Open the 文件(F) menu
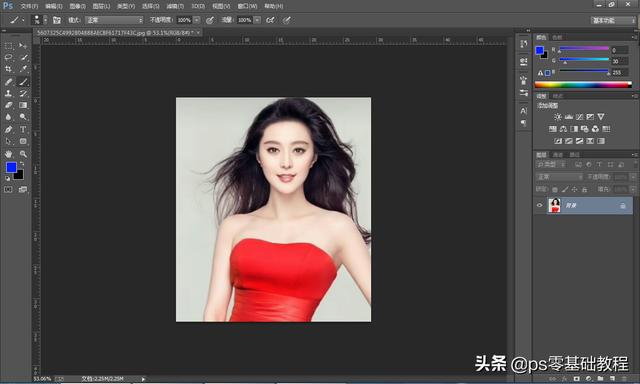Screen dimensions: 640x384 point(29,6)
